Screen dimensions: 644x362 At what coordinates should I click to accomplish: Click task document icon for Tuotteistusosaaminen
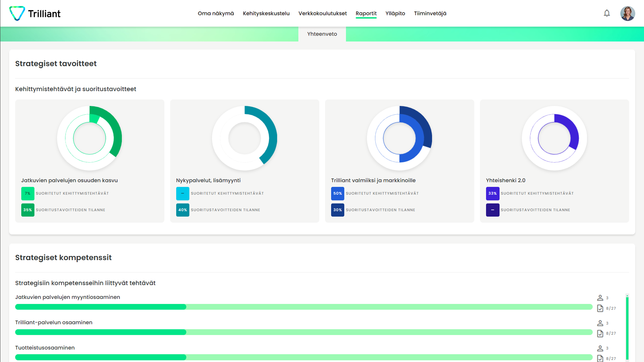(600, 358)
